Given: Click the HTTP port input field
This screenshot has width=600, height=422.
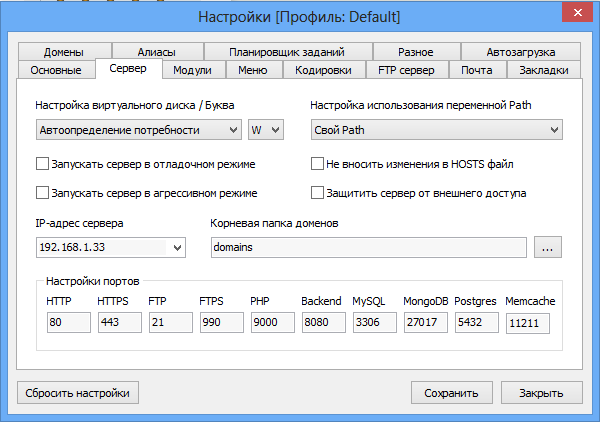Looking at the screenshot, I should 67,323.
